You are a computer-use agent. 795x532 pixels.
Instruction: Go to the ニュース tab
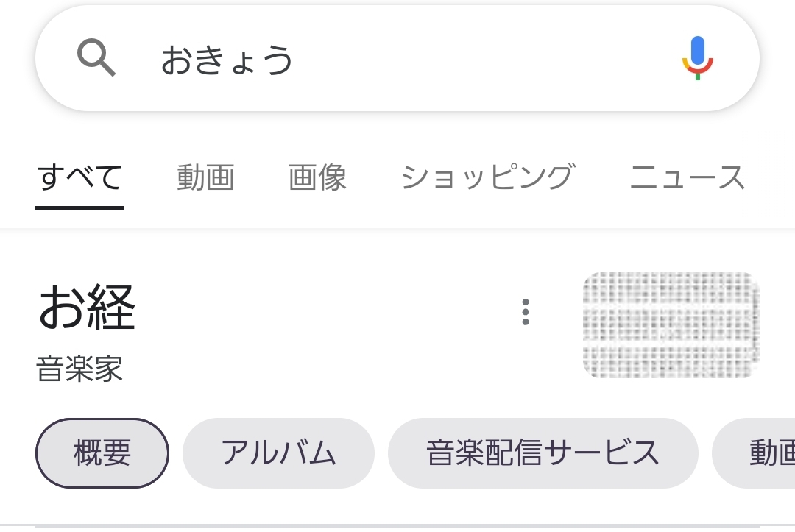(688, 178)
